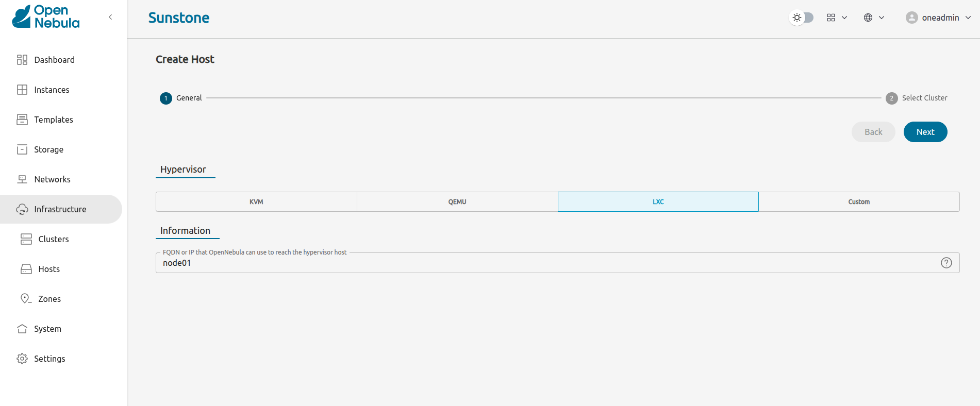
Task: Click the Dashboard grid icon
Action: point(22,60)
